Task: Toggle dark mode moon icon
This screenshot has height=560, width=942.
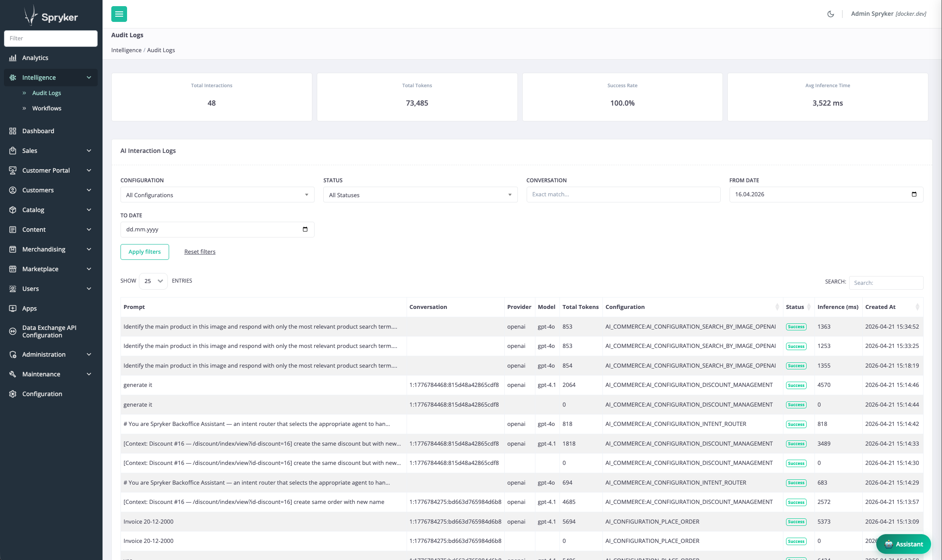Action: [830, 14]
